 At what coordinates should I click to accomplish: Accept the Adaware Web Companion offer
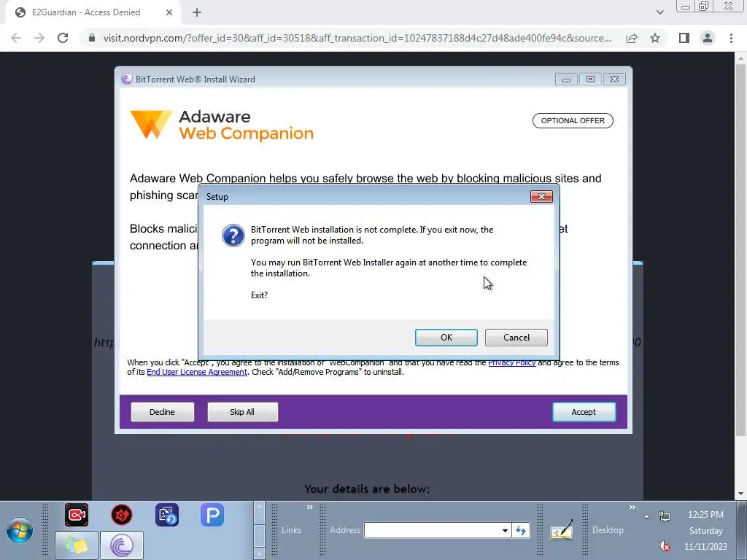click(584, 412)
